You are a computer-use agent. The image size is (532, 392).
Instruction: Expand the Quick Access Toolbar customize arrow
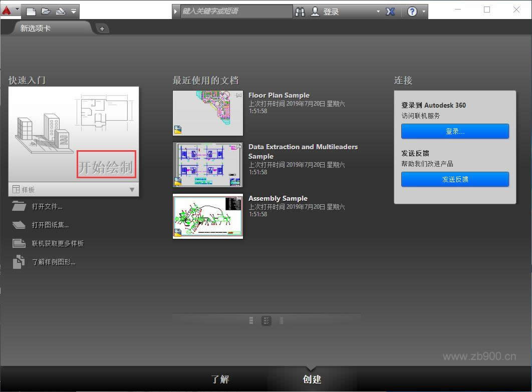(73, 11)
